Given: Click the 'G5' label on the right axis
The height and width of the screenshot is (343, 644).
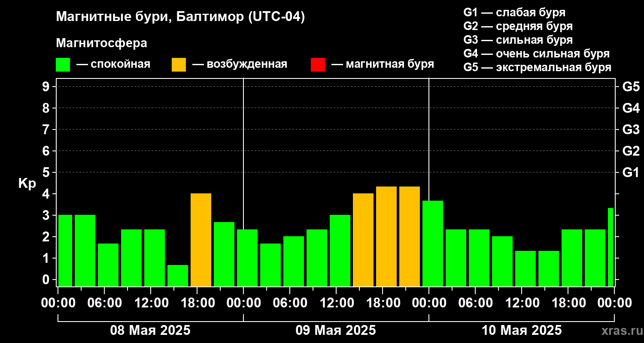Looking at the screenshot, I should tap(631, 87).
